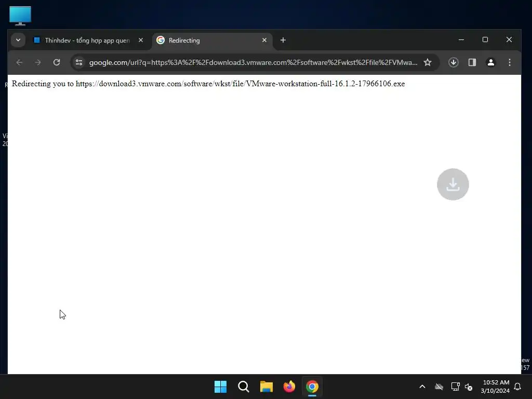Image resolution: width=532 pixels, height=399 pixels.
Task: Go back to previous page
Action: point(19,62)
